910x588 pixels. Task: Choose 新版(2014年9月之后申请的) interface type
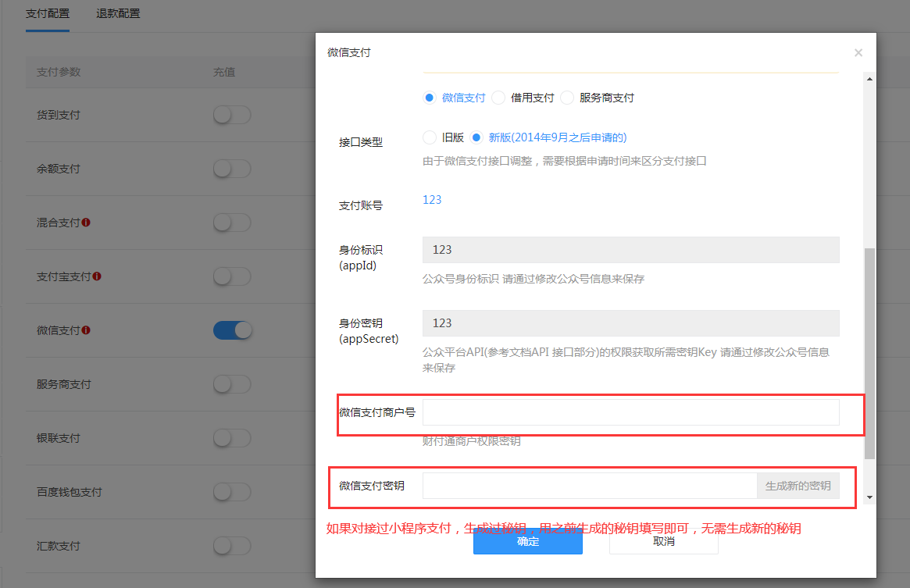(476, 137)
